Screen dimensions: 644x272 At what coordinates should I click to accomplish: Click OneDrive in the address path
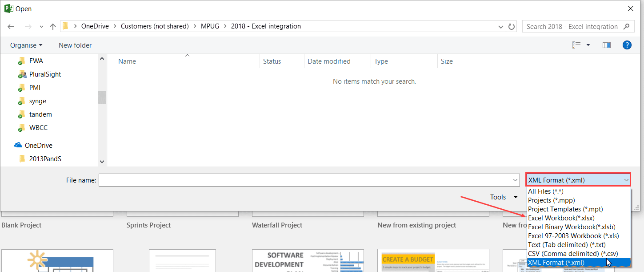click(x=95, y=26)
